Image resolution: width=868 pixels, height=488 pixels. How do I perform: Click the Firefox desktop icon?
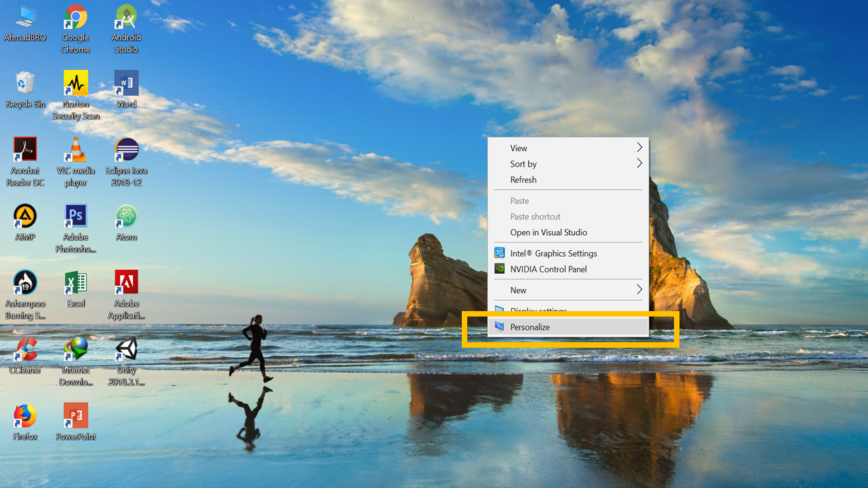click(25, 415)
